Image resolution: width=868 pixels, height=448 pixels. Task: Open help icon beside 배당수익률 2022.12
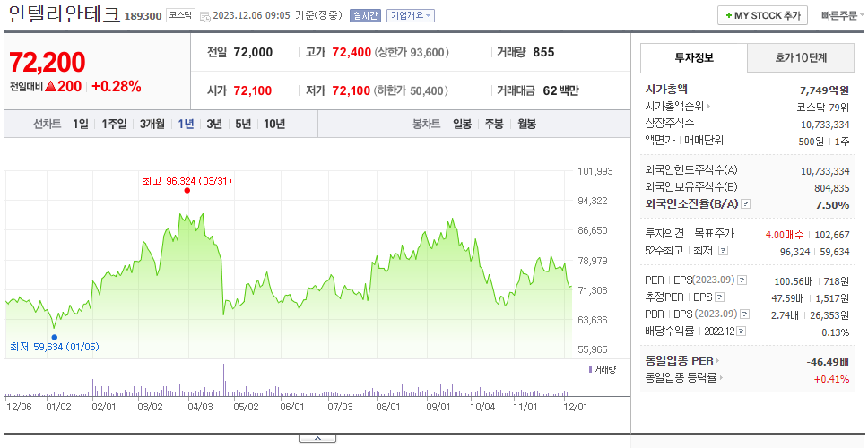coord(742,332)
